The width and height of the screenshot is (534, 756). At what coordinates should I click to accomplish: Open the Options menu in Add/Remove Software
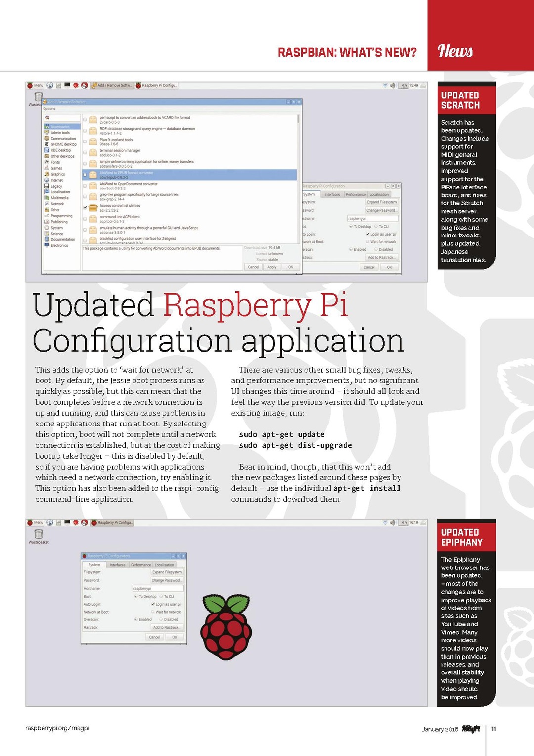click(49, 109)
